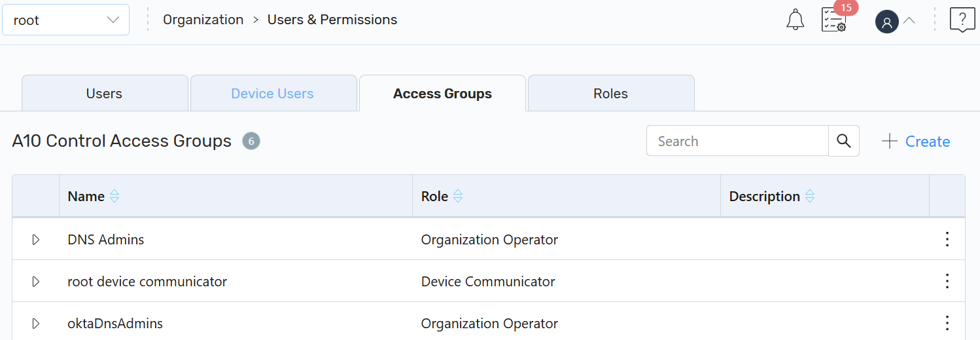Viewport: 980px width, 340px height.
Task: Click into the Search input field
Action: [737, 141]
